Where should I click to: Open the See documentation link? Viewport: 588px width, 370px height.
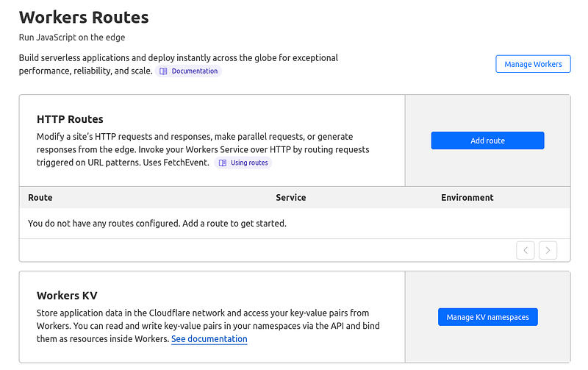209,339
